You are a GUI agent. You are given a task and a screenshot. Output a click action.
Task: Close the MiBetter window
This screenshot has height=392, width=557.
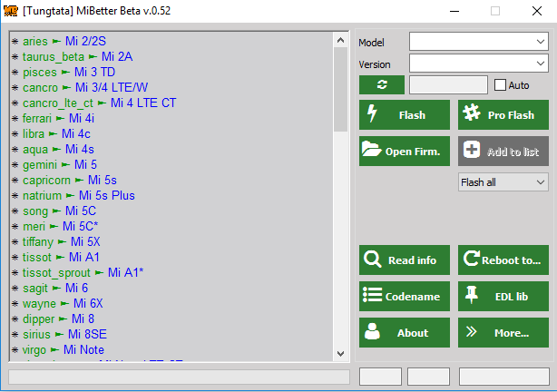pos(537,11)
